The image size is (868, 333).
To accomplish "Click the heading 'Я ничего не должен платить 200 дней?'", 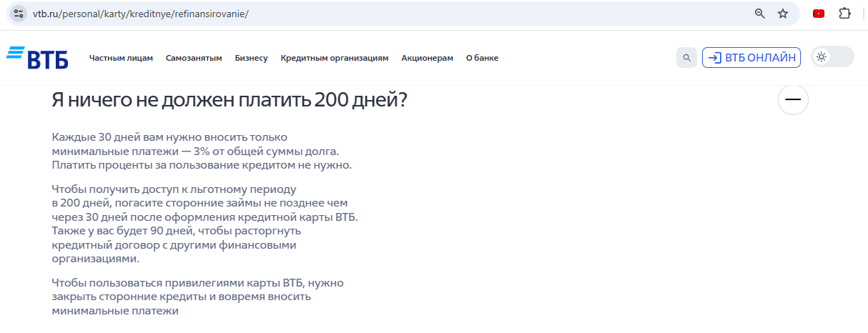I will tap(230, 100).
